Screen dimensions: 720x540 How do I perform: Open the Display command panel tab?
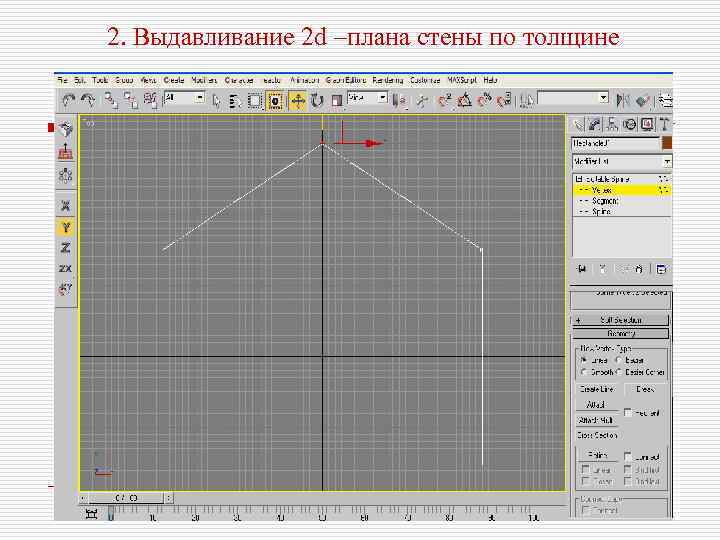[647, 124]
